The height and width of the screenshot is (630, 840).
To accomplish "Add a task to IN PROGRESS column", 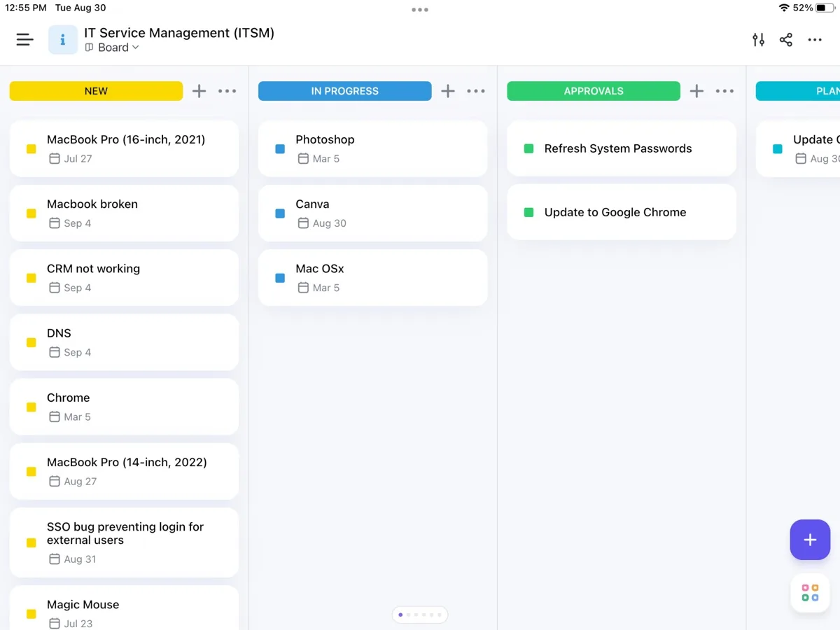I will click(x=448, y=91).
